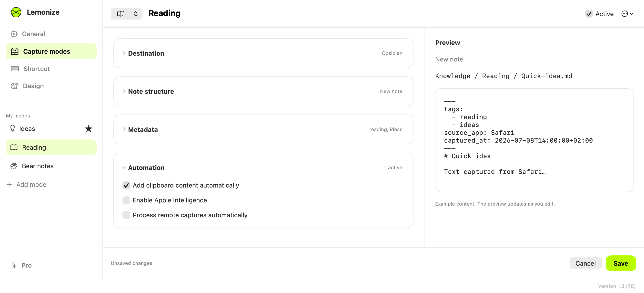Image resolution: width=644 pixels, height=293 pixels.
Task: Click the Reading mode book icon in sidebar
Action: [x=14, y=147]
